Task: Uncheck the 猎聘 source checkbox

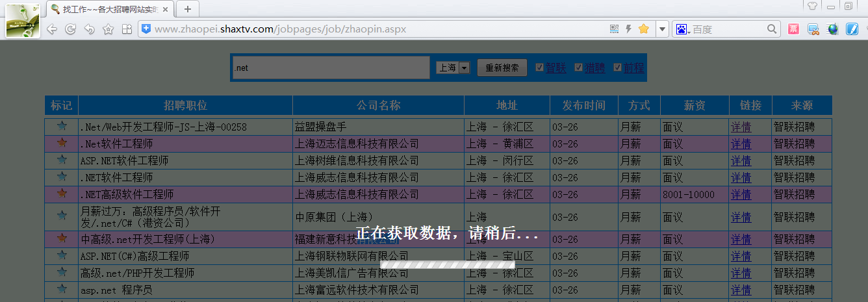Action: coord(578,68)
